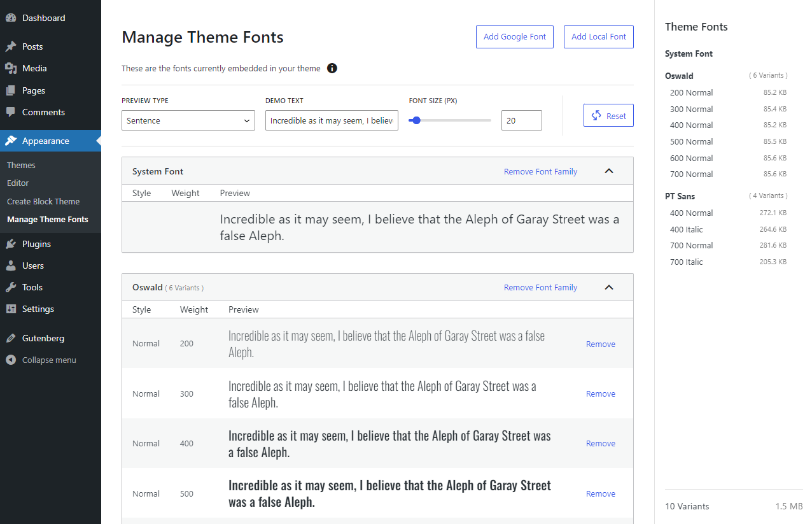Click Remove Font Family for Oswald
The width and height of the screenshot is (812, 524).
(x=540, y=287)
